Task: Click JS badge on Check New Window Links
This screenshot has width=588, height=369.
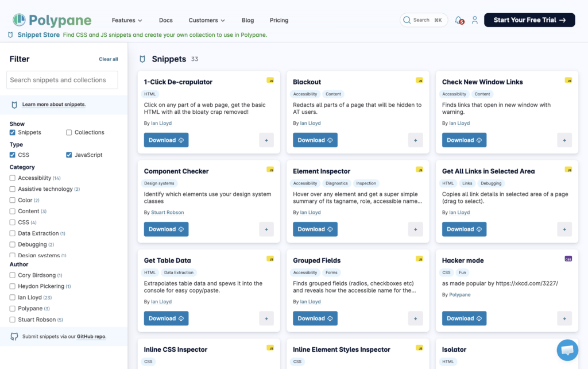Action: pos(568,80)
